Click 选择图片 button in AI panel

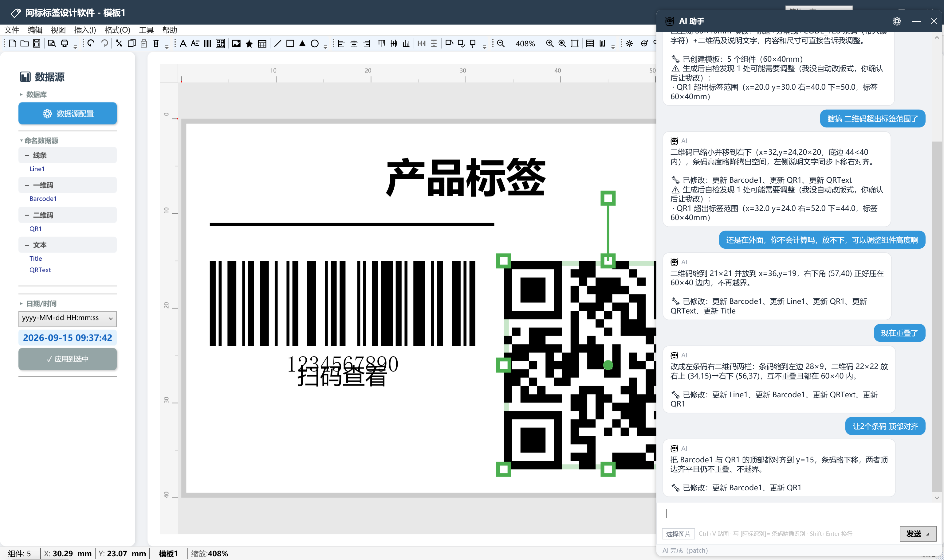coord(678,534)
